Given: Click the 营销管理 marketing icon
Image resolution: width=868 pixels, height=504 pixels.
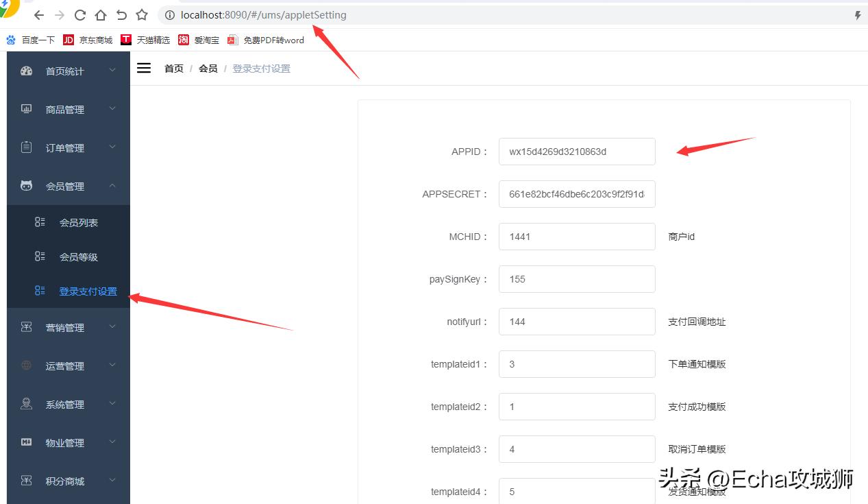Looking at the screenshot, I should (x=26, y=327).
